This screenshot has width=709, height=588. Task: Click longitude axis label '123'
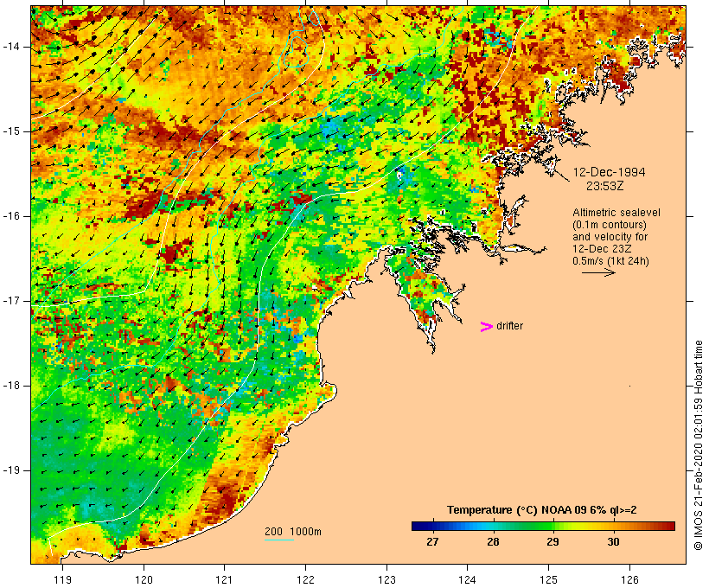tap(386, 580)
